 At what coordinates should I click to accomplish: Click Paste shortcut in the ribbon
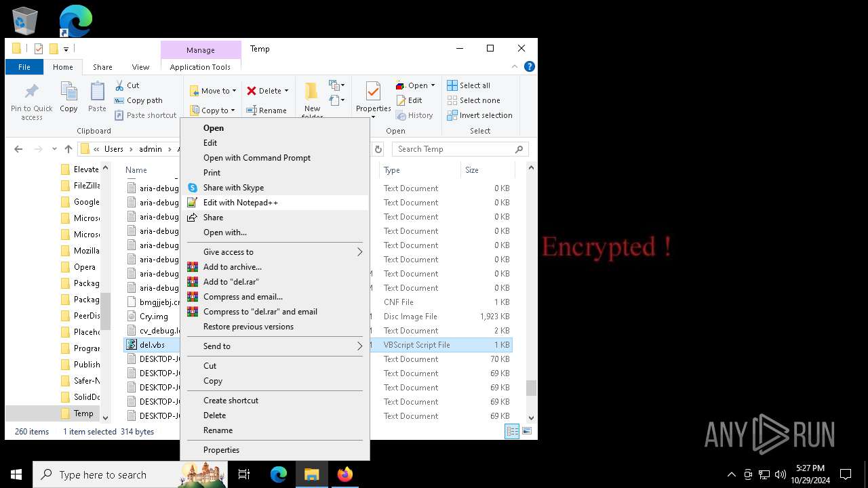[x=145, y=115]
